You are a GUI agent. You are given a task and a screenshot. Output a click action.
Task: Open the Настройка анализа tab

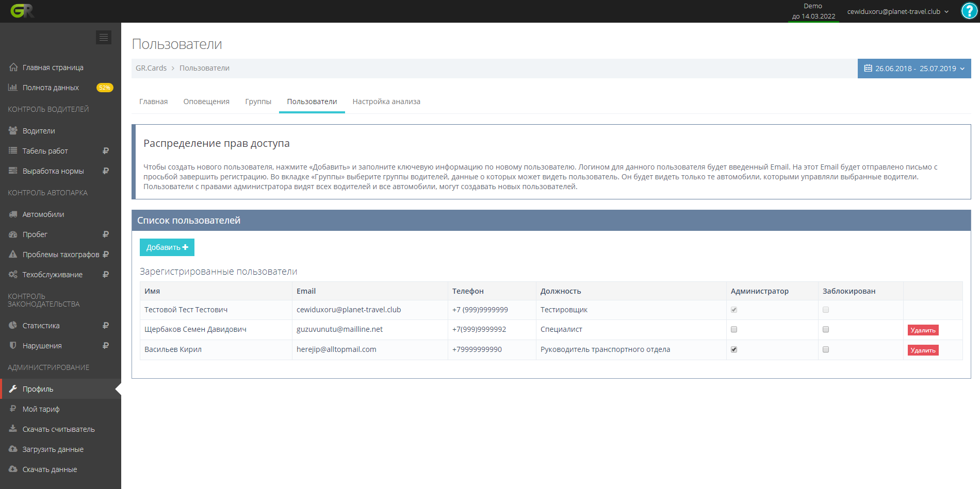click(386, 102)
